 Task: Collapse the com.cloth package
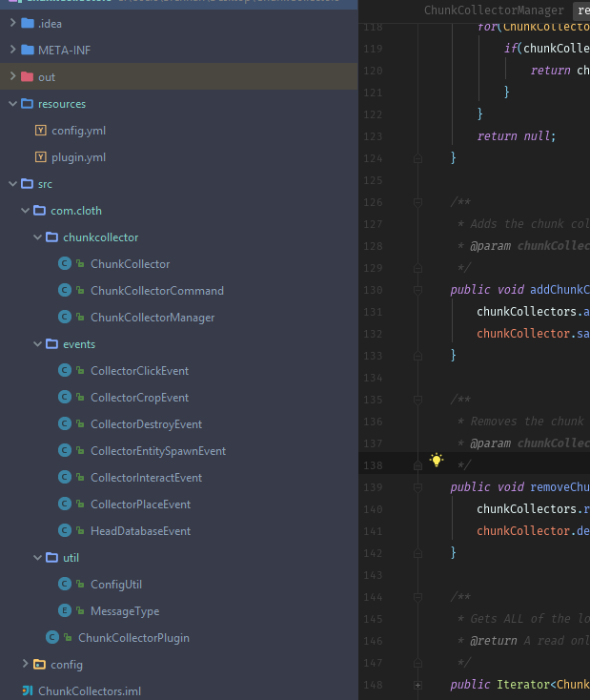(25, 210)
